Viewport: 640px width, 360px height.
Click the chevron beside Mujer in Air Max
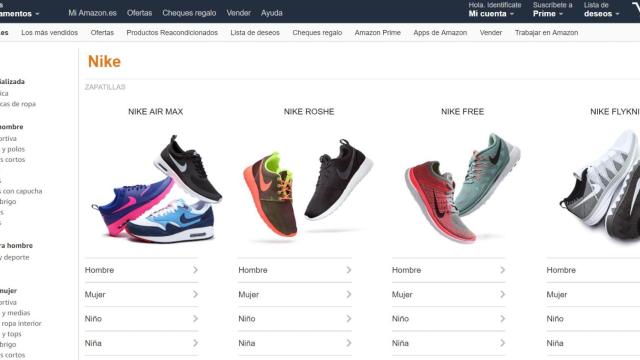coord(196,294)
